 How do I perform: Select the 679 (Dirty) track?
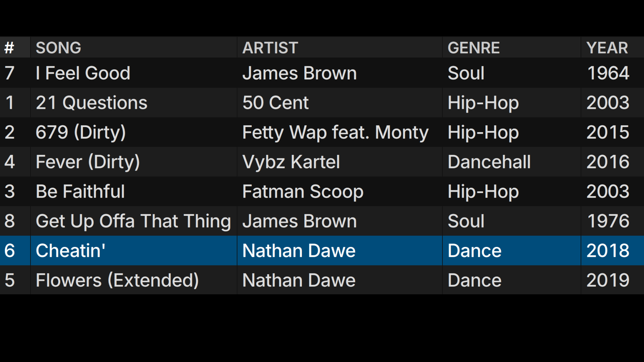[x=81, y=132]
